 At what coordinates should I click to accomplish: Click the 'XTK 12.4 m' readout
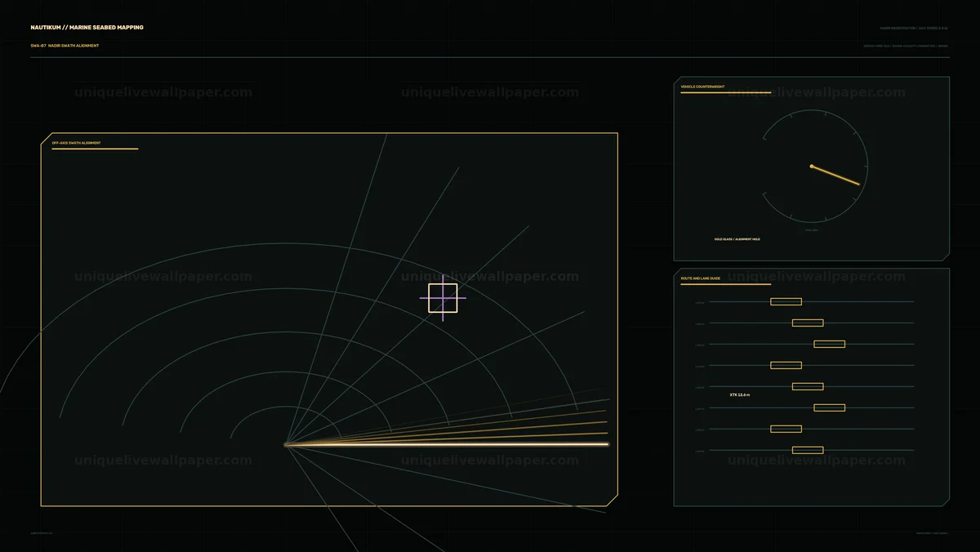(740, 394)
